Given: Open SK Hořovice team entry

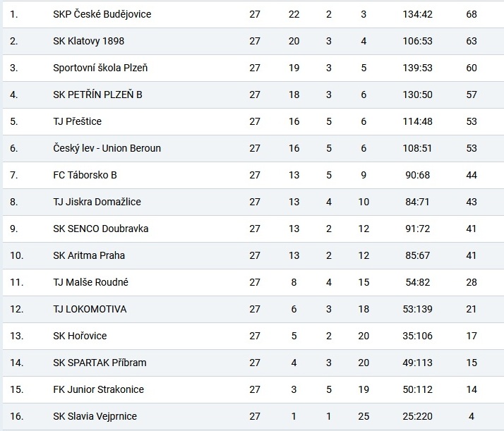Looking at the screenshot, I should tap(80, 336).
